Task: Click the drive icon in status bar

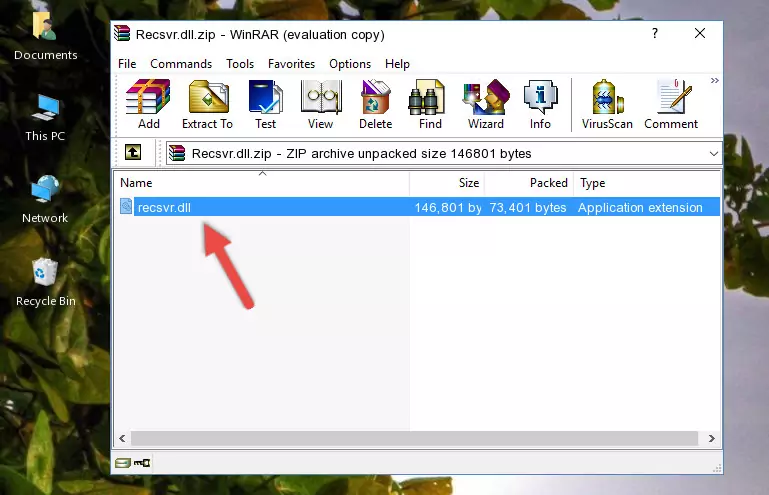Action: 123,462
